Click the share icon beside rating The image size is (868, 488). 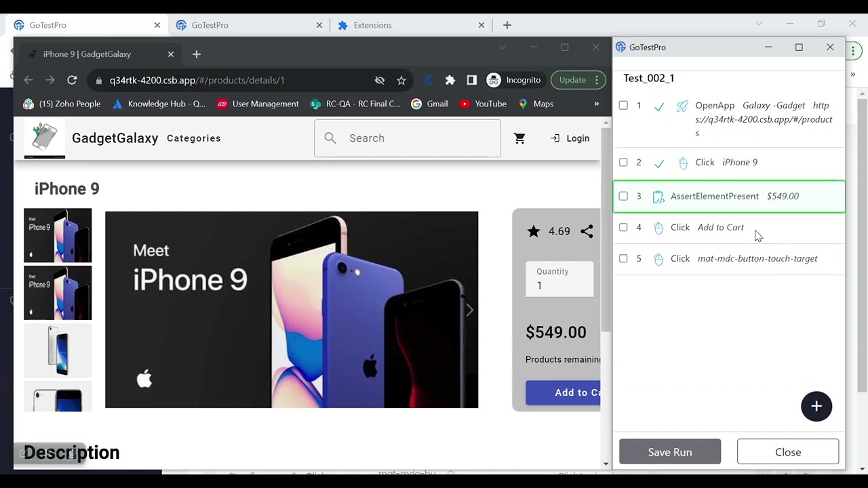coord(587,231)
